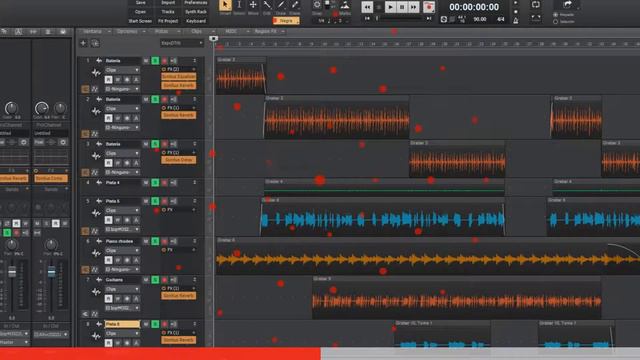Screen dimensions: 640x360
Task: Open Clips edit filter dropdown on track 7 Guitarra
Action: pyautogui.click(x=122, y=289)
